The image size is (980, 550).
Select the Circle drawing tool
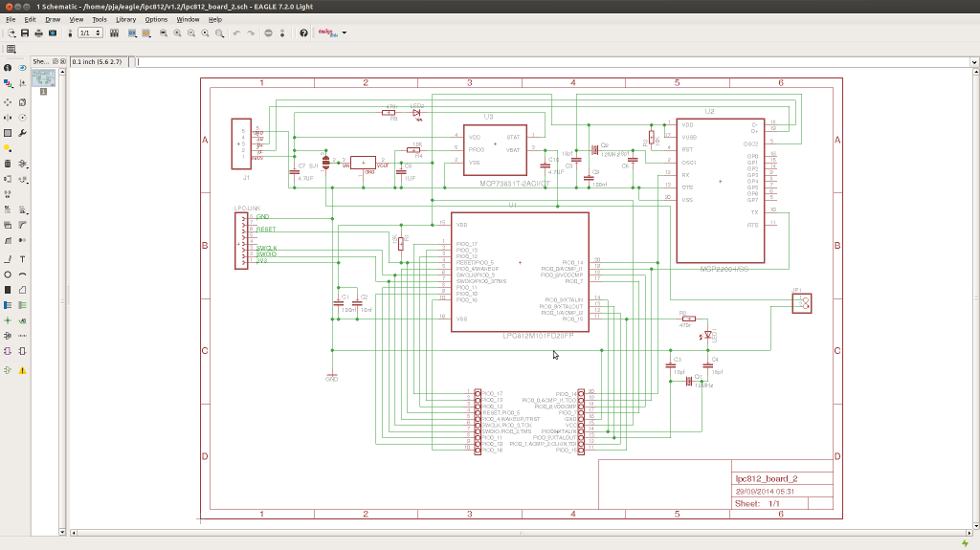pos(8,275)
